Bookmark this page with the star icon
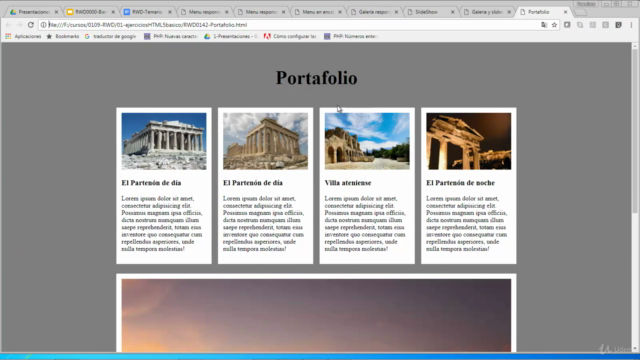Screen dimensions: 640x360 554,25
